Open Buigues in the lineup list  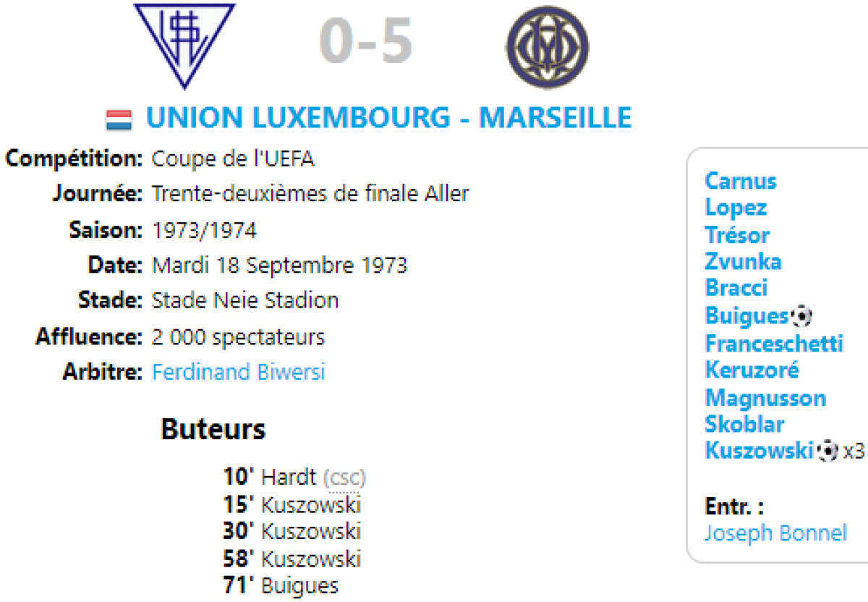[x=746, y=316]
